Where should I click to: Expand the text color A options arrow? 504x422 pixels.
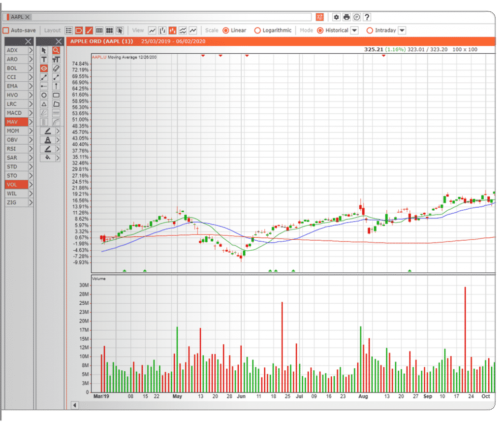(58, 140)
